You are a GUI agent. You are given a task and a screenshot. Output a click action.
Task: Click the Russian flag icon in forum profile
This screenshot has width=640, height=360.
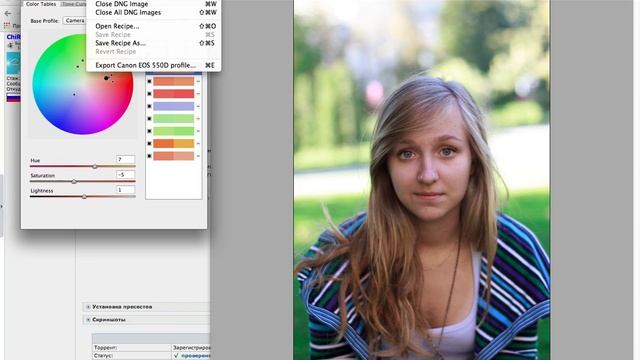coord(13,98)
